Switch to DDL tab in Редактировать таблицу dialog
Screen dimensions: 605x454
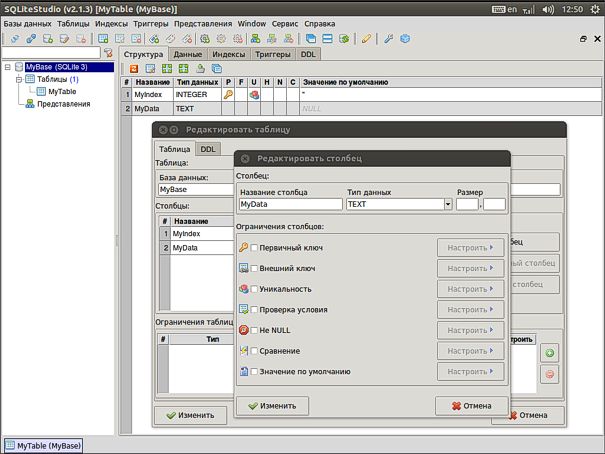(x=208, y=149)
